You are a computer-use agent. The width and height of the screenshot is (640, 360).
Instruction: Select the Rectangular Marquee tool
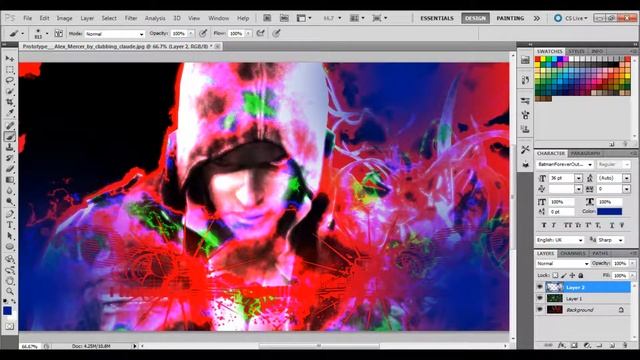10,70
